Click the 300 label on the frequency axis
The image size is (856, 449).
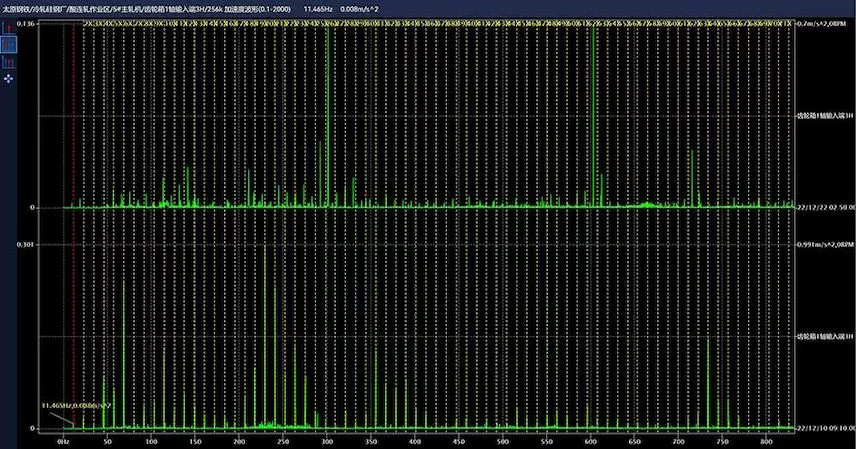(327, 440)
